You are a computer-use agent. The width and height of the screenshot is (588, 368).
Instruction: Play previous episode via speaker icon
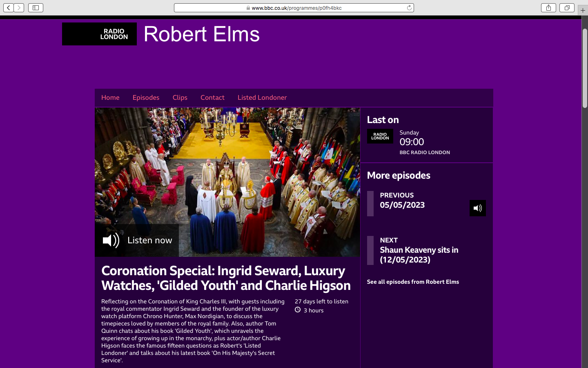[477, 208]
